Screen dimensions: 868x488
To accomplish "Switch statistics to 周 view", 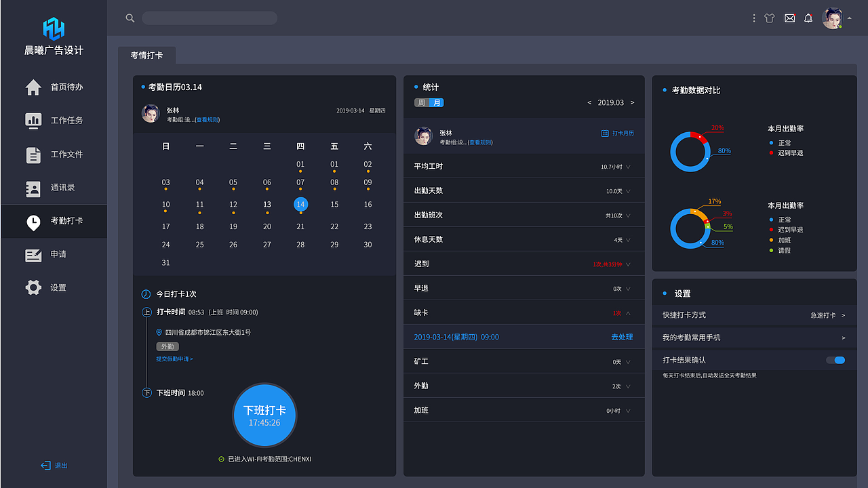I will pyautogui.click(x=422, y=103).
